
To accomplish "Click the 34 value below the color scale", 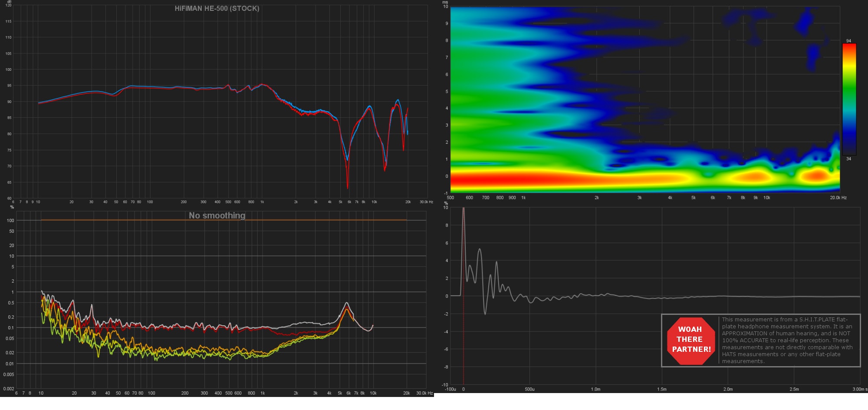I will coord(848,159).
